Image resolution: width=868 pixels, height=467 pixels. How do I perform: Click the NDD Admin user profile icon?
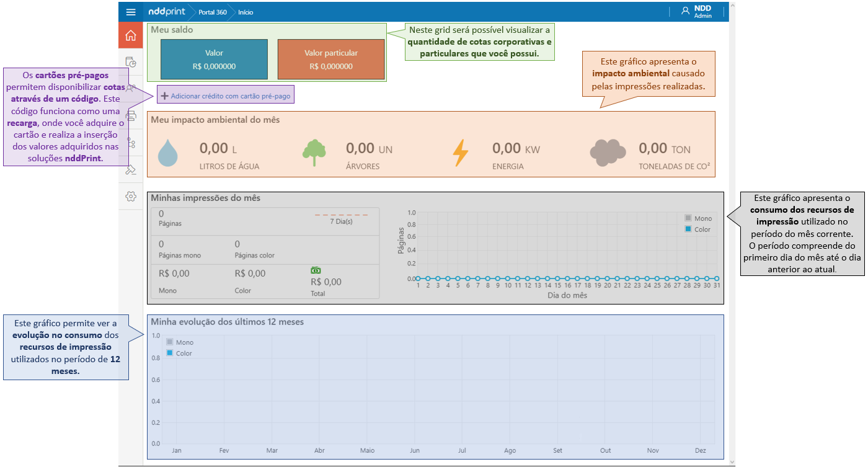[x=685, y=11]
